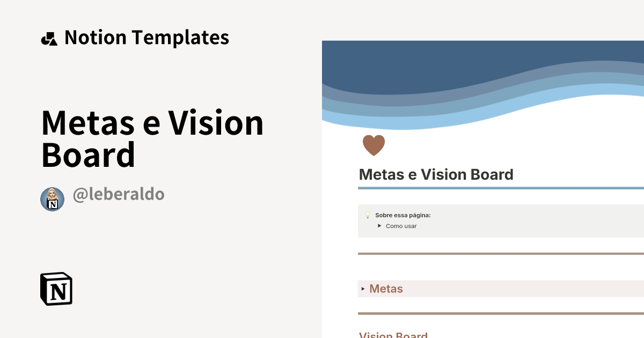Select the black Notion N logo
Viewport: 644px width, 338px height.
pos(56,289)
